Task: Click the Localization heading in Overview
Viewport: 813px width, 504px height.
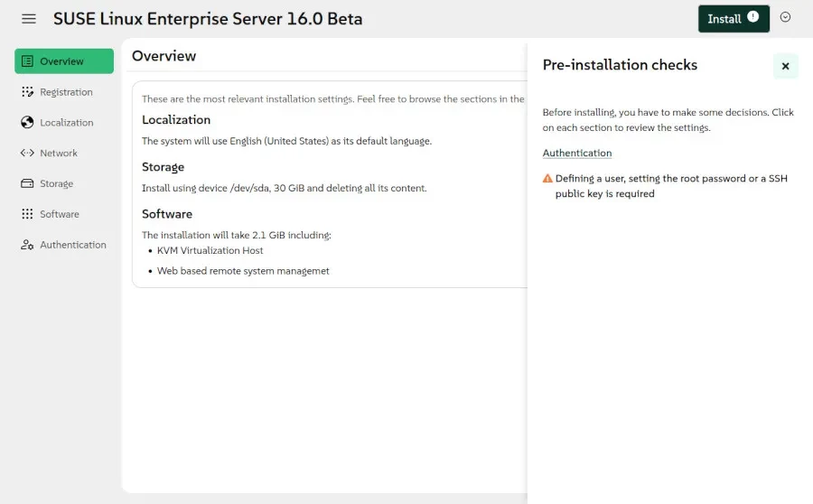Action: click(x=176, y=120)
